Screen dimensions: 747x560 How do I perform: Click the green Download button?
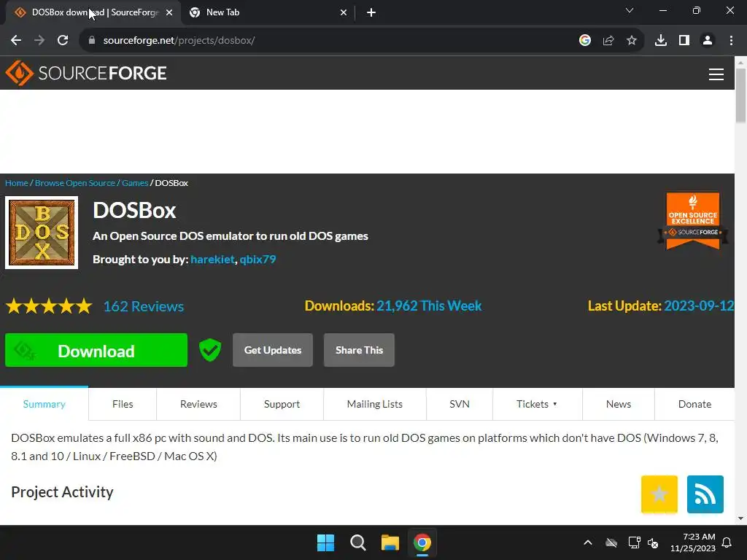[x=96, y=350]
